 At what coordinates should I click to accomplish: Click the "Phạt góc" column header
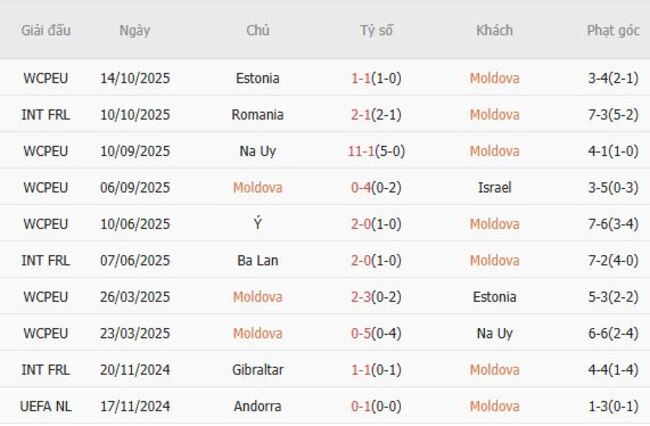point(613,30)
